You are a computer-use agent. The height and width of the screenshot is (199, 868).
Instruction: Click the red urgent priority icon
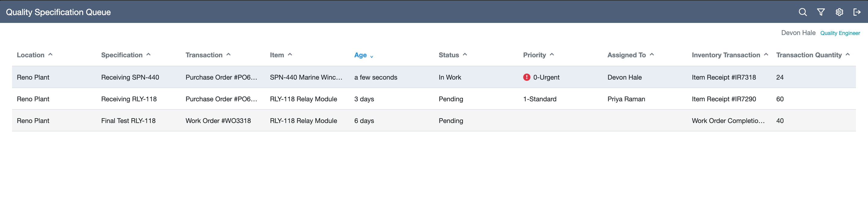(527, 77)
